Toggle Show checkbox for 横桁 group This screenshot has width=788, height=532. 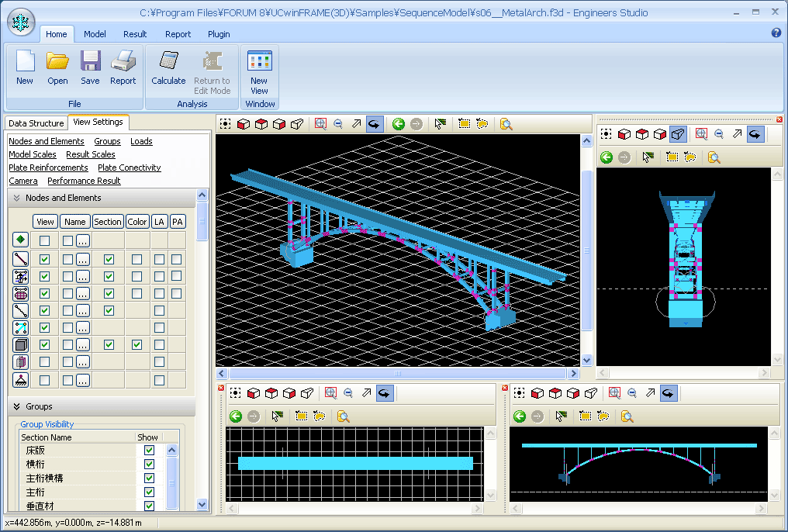[x=149, y=465]
